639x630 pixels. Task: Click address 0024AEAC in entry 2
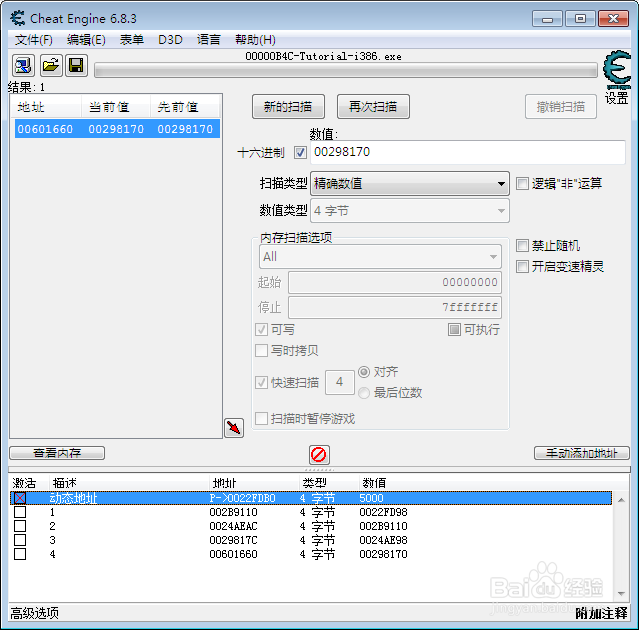point(234,526)
